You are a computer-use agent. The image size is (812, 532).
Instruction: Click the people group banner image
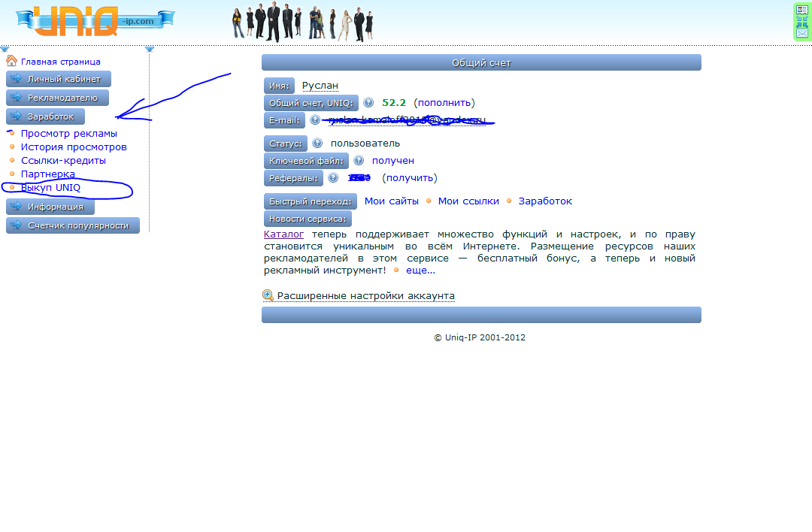pyautogui.click(x=303, y=22)
